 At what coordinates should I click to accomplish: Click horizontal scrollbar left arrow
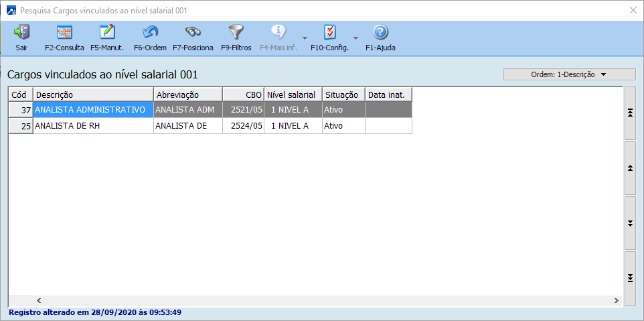coord(39,300)
